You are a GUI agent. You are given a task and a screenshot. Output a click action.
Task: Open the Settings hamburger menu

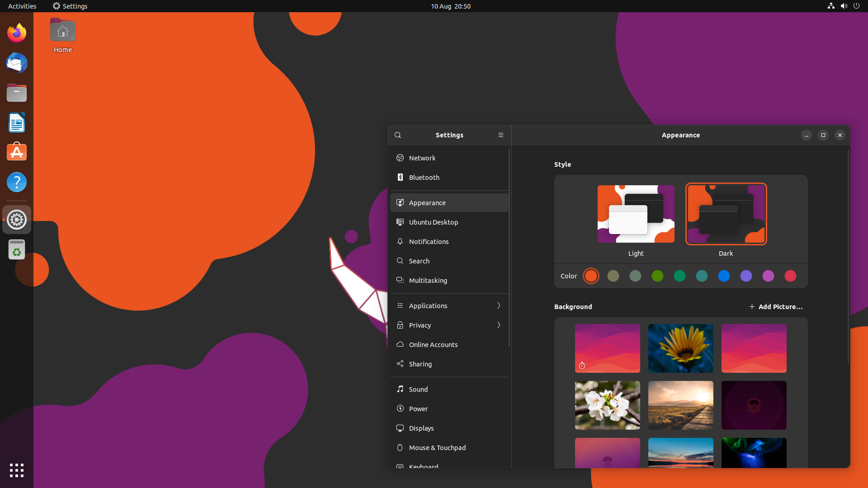pyautogui.click(x=501, y=135)
